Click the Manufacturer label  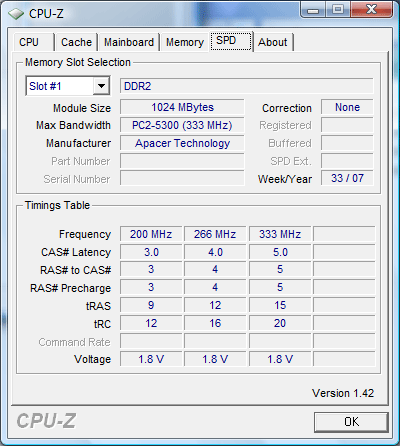(x=78, y=143)
